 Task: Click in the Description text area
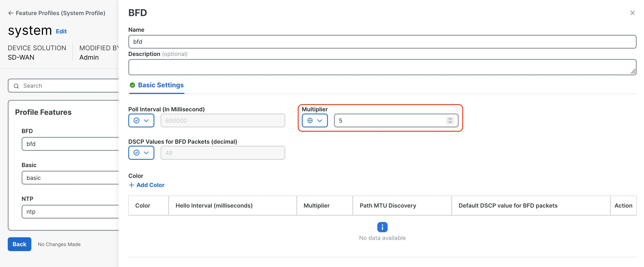point(382,67)
